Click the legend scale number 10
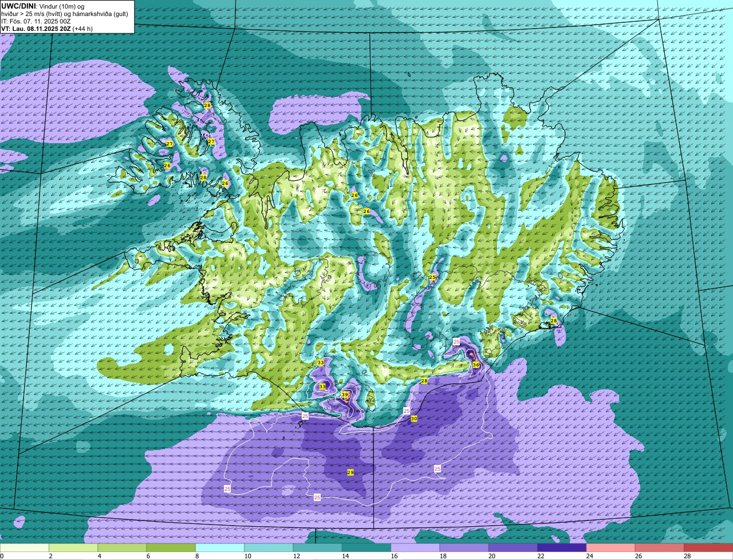Image resolution: width=733 pixels, height=560 pixels. tap(247, 556)
